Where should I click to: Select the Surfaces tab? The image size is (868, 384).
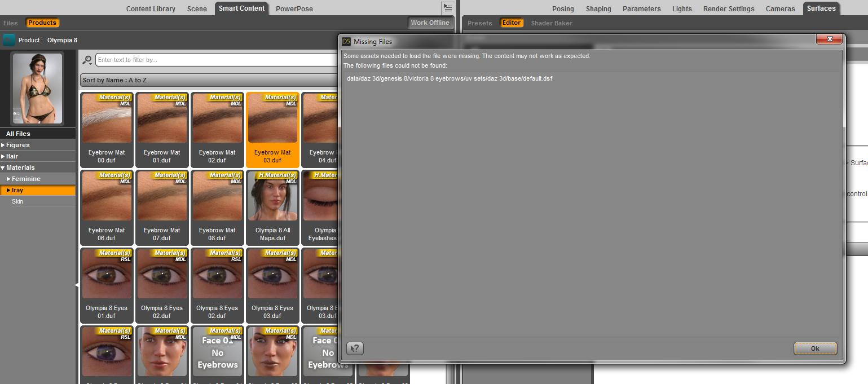tap(821, 8)
